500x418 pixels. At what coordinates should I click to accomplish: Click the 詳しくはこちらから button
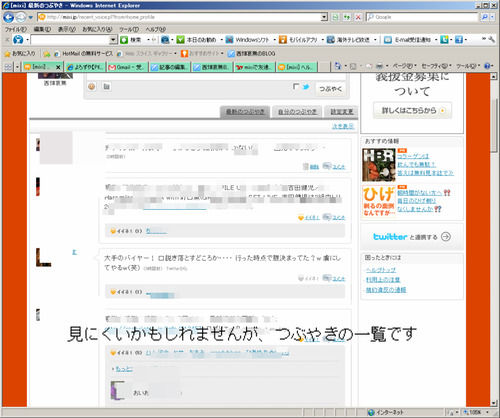pos(412,110)
